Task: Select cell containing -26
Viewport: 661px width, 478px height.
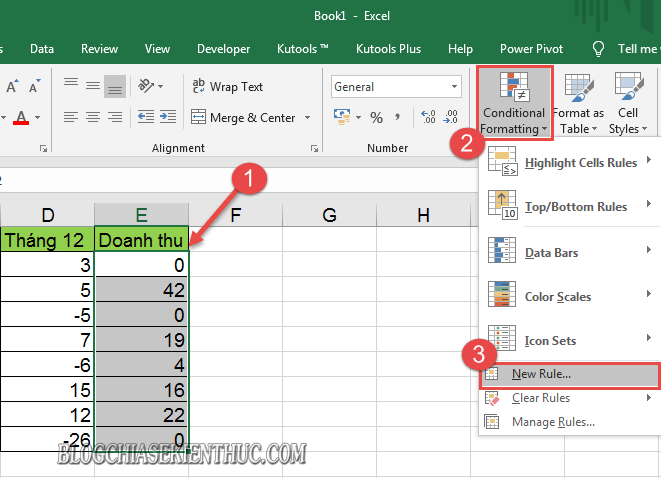Action: tap(47, 440)
